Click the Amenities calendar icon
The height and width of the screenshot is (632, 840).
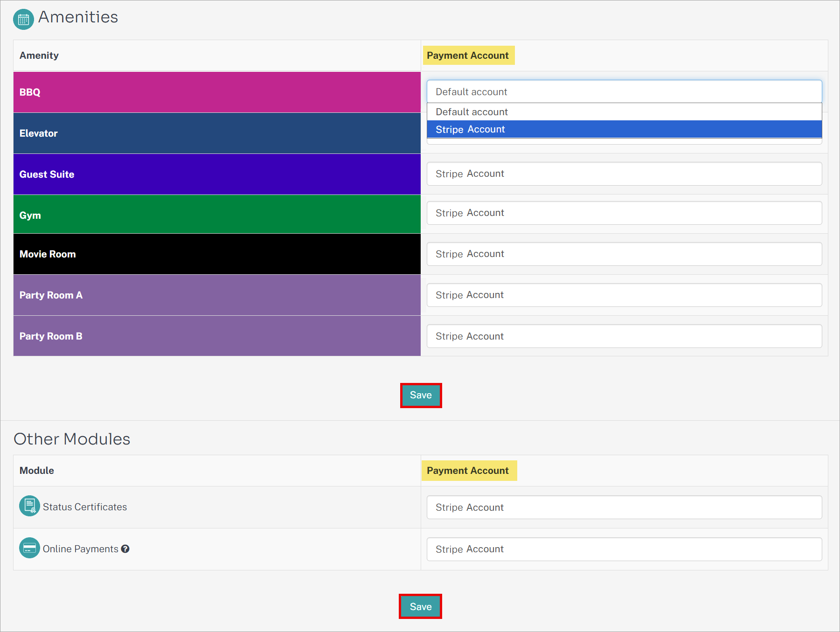coord(23,19)
